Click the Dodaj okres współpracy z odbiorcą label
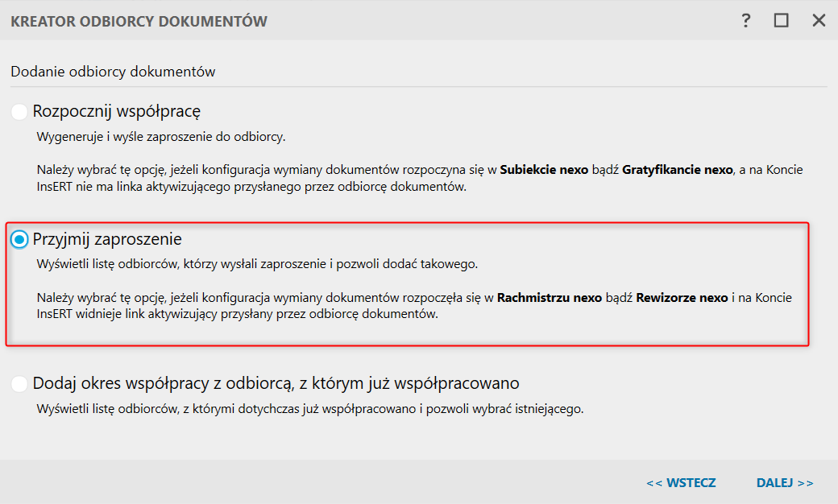 pos(276,383)
